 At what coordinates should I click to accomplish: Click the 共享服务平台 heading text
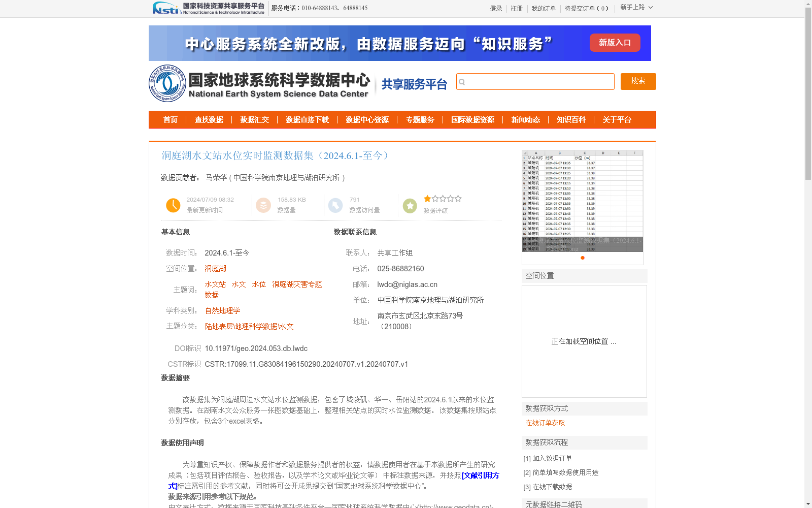tap(414, 84)
